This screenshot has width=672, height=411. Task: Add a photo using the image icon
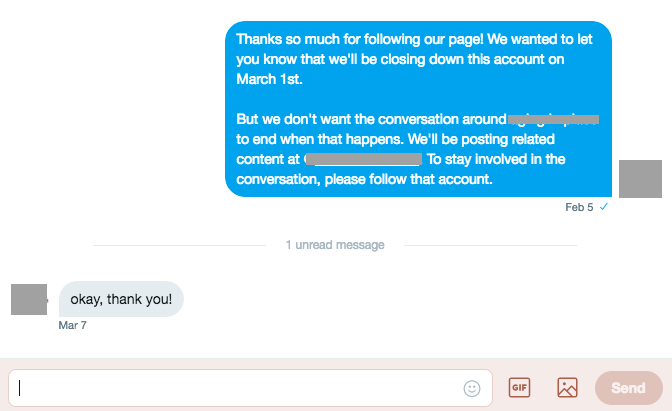tap(567, 387)
